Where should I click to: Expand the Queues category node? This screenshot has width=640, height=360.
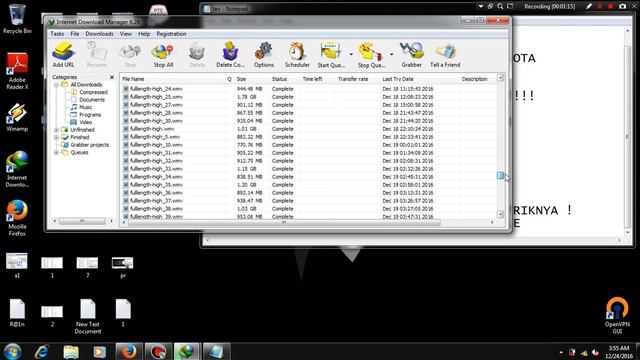pos(56,153)
